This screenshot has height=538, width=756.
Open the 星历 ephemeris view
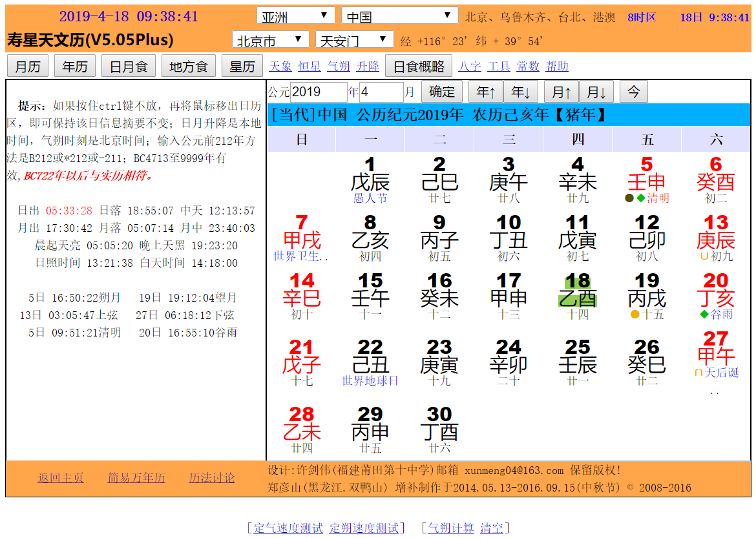point(242,66)
